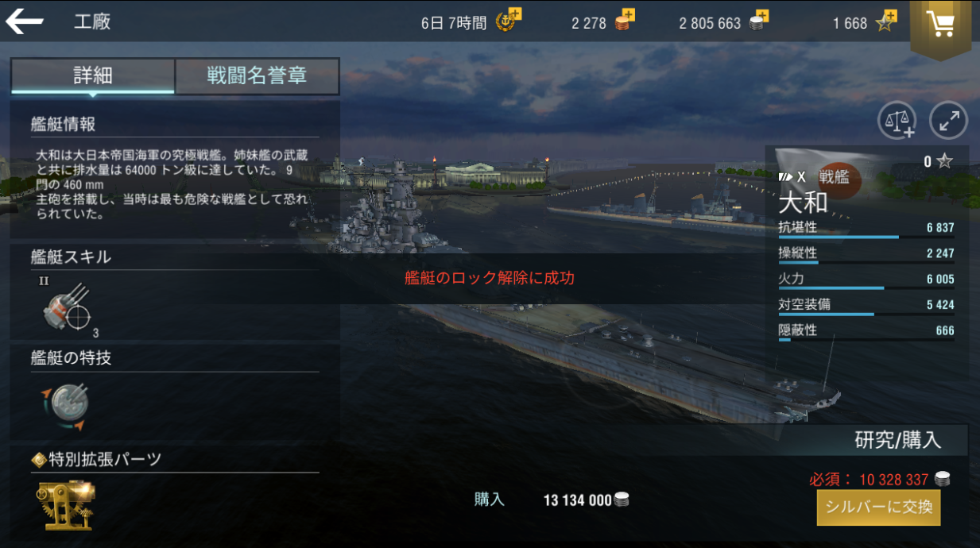Select the main battery ship skill icon

67,307
